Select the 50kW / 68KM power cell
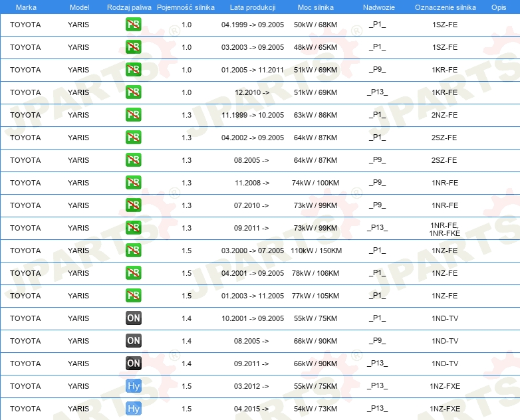 [x=315, y=25]
